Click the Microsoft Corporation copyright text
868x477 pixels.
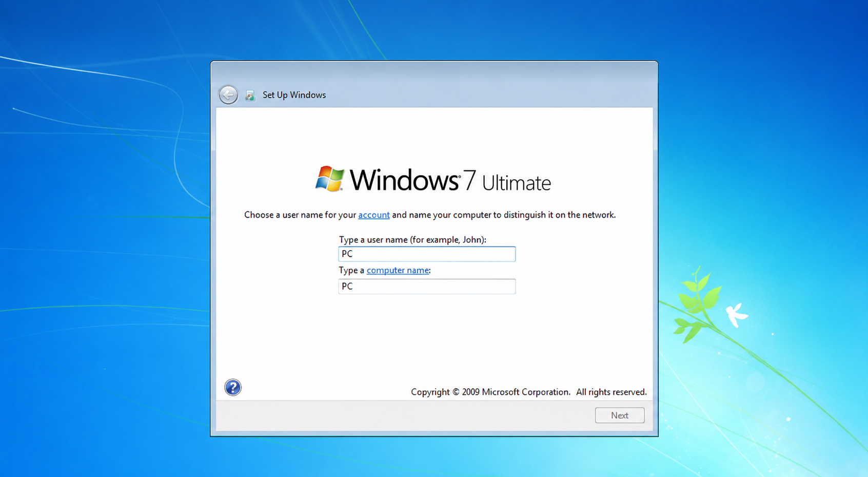[528, 392]
